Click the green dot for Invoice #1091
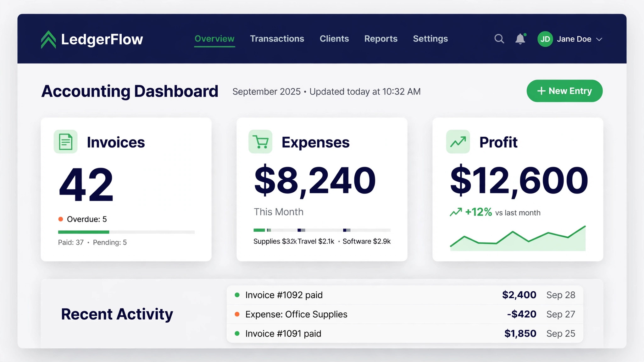This screenshot has height=362, width=644. 237,333
